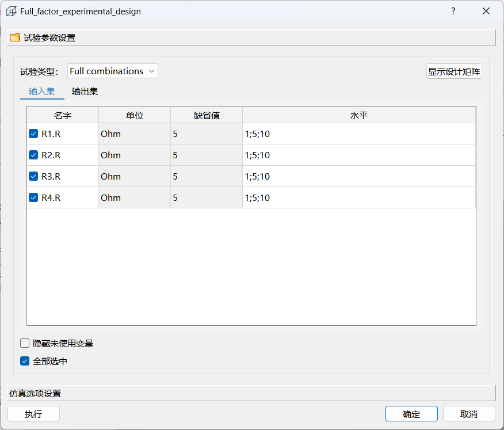Image resolution: width=504 pixels, height=430 pixels.
Task: Close the Full_factor_experimental_design dialog
Action: click(486, 12)
